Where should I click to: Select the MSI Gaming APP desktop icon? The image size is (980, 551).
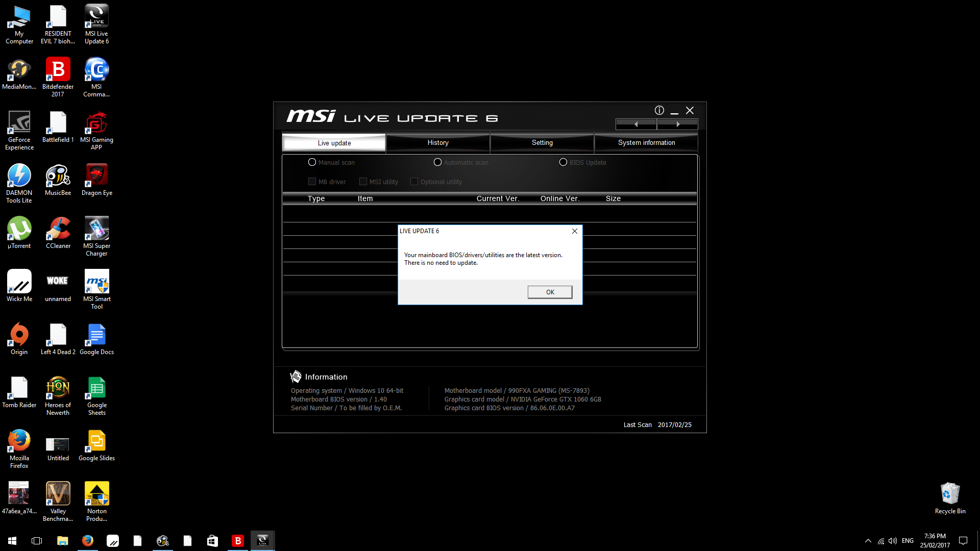[96, 131]
